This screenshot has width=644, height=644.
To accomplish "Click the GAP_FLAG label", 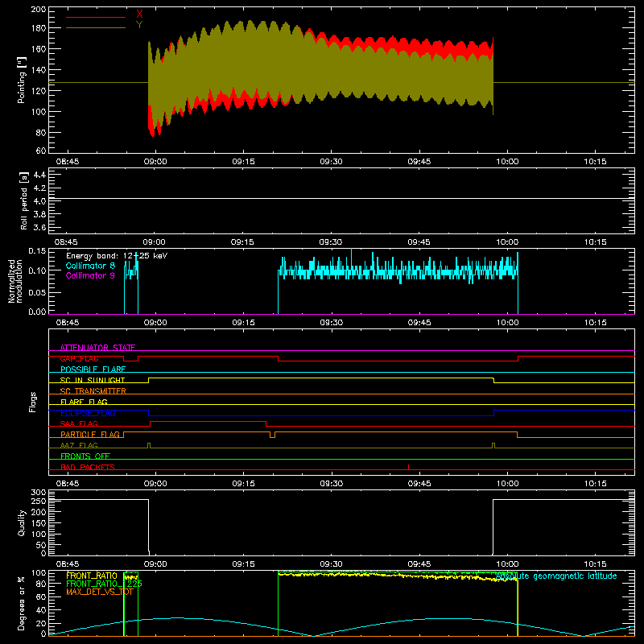I will click(x=79, y=358).
